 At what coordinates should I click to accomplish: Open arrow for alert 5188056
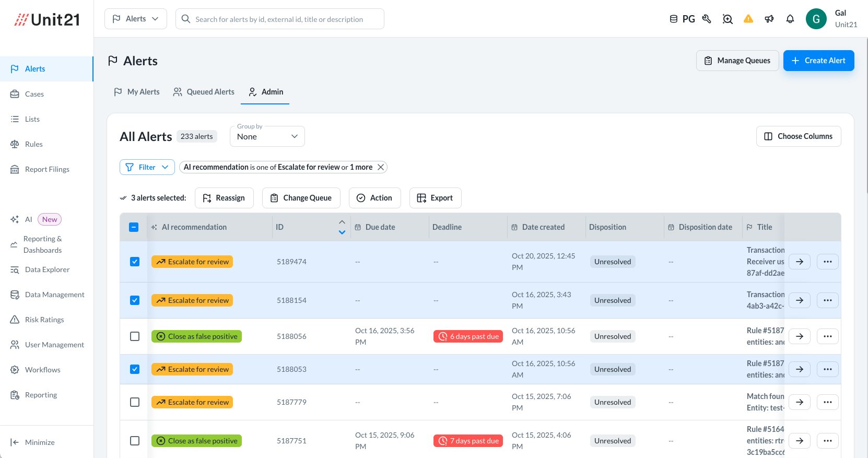coord(800,336)
